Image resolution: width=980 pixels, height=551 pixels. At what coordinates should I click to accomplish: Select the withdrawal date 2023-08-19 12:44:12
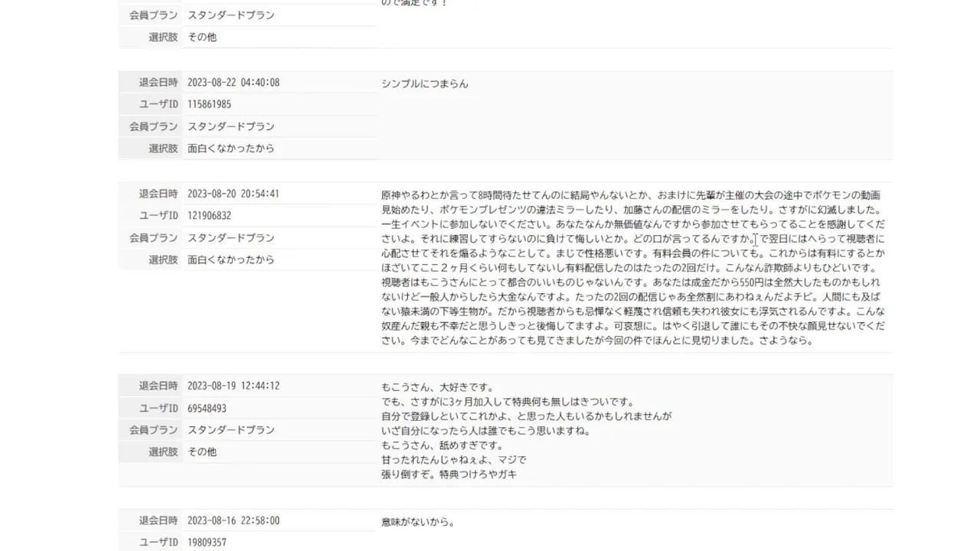(234, 386)
